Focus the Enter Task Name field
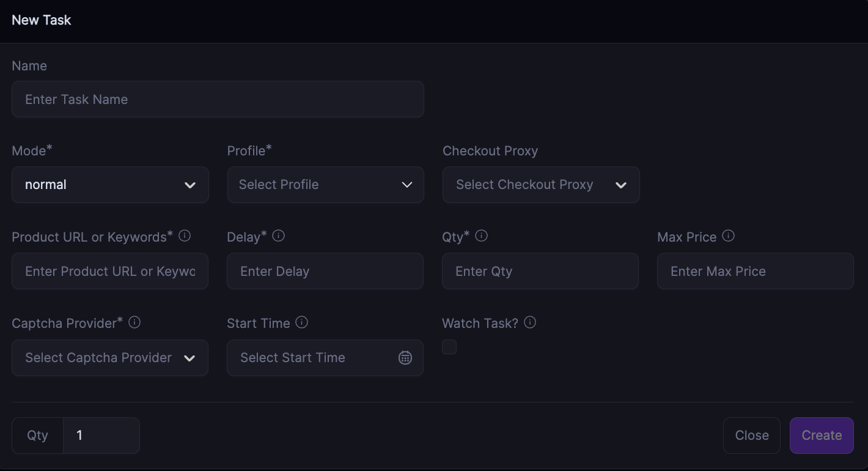 tap(218, 99)
